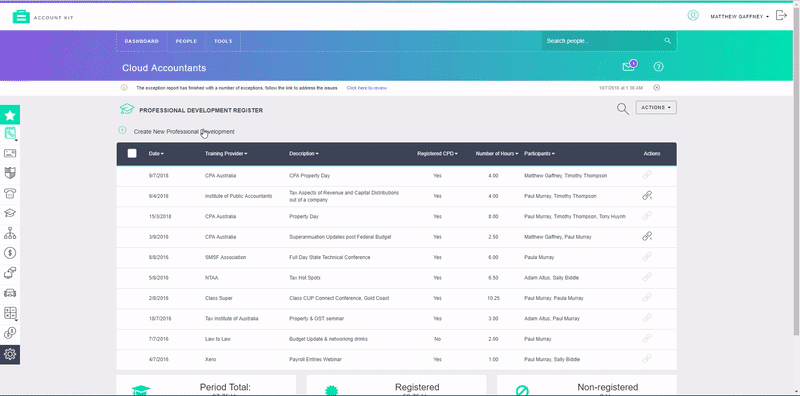Open the organization chart sidebar icon

(x=10, y=233)
